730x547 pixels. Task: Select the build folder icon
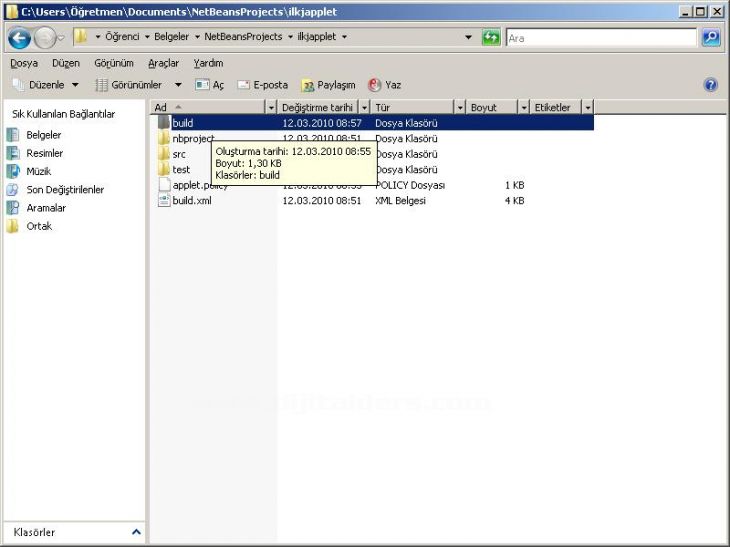click(x=164, y=122)
